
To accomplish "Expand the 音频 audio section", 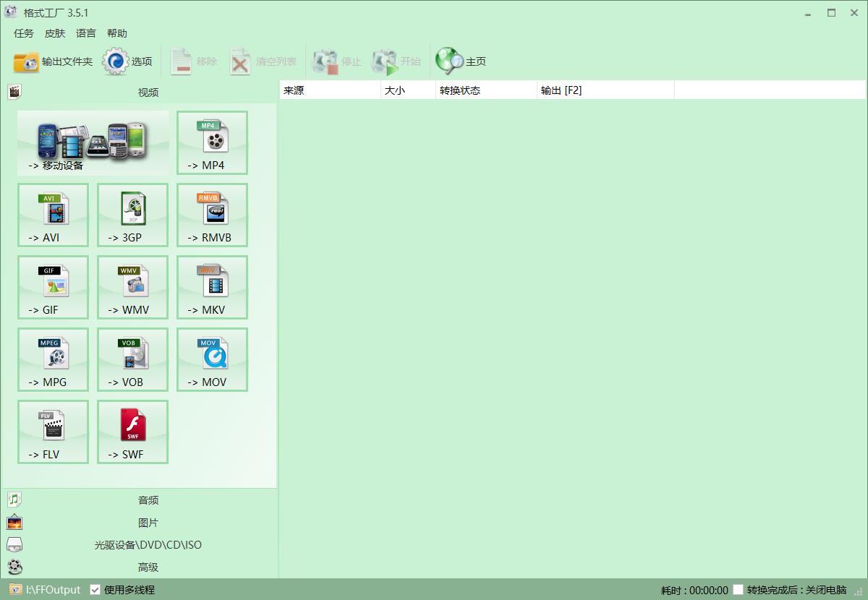I will pyautogui.click(x=148, y=500).
